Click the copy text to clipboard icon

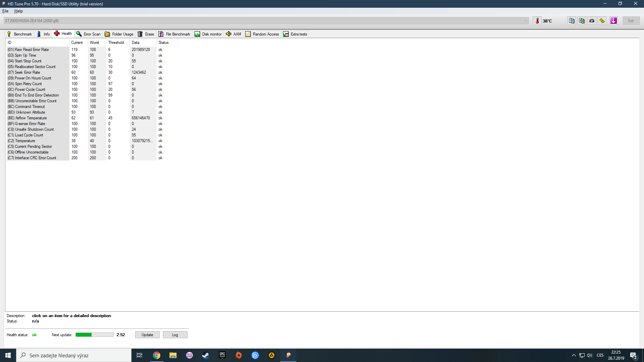point(572,21)
